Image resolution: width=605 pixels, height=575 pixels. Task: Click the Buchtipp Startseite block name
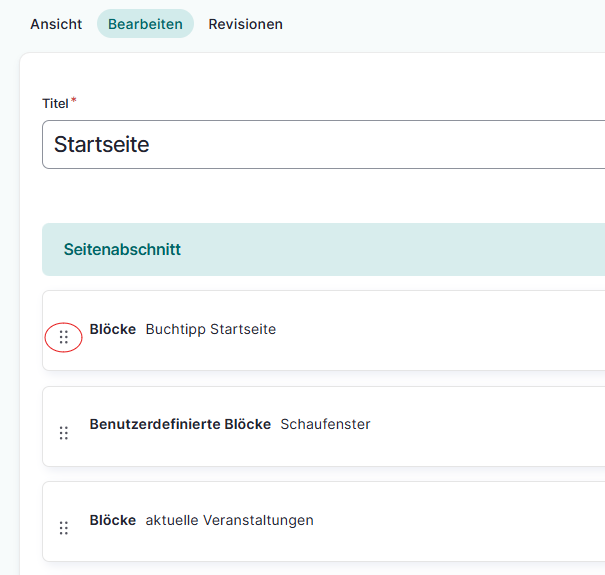pyautogui.click(x=210, y=329)
